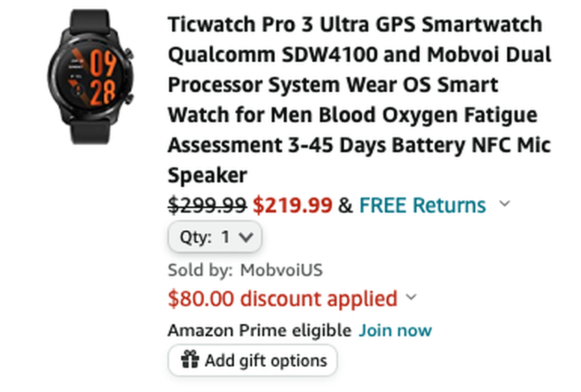Click the red $219.99 sale price
The height and width of the screenshot is (392, 581).
tap(293, 205)
